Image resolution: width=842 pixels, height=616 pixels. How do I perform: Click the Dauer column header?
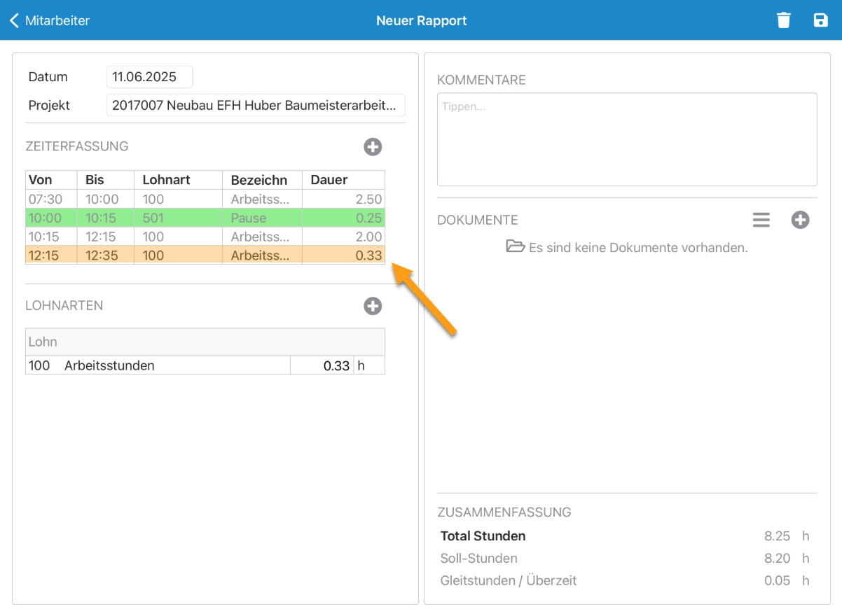point(343,180)
